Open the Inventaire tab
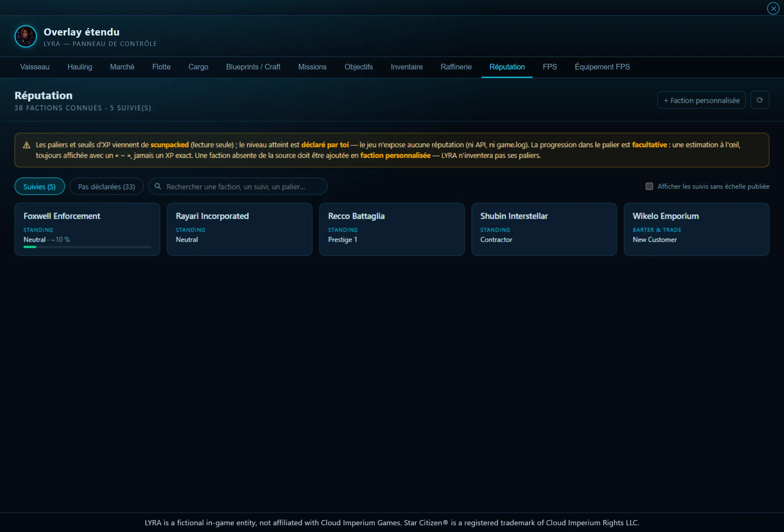The width and height of the screenshot is (784, 532). (407, 67)
